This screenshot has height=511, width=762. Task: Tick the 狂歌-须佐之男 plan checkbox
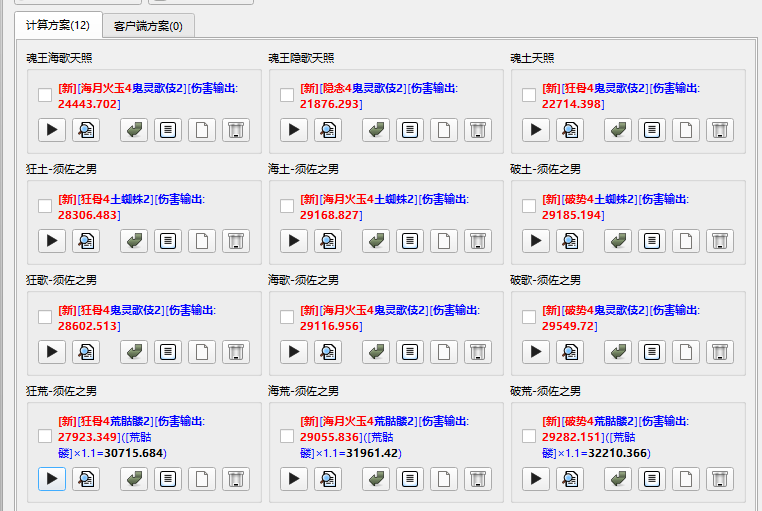[45, 317]
